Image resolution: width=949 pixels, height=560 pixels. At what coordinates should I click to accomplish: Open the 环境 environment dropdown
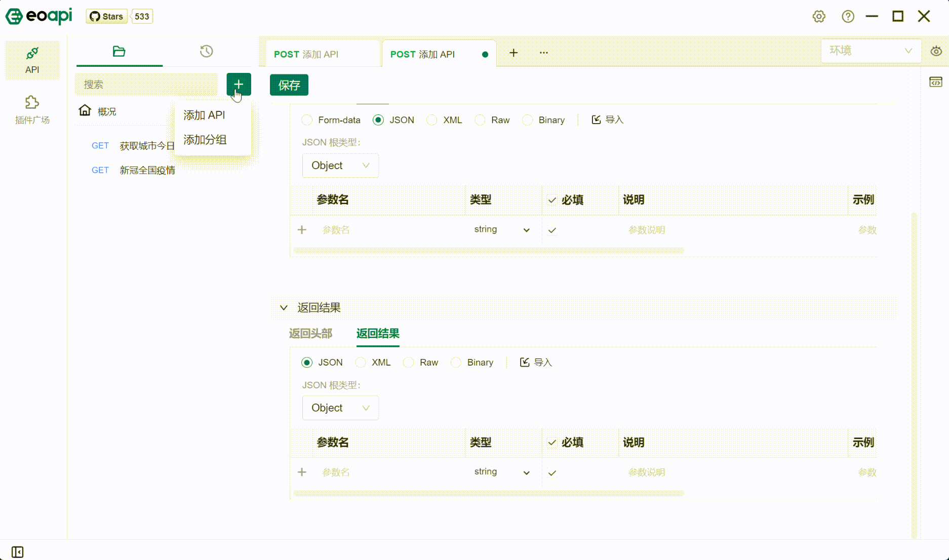(x=871, y=51)
